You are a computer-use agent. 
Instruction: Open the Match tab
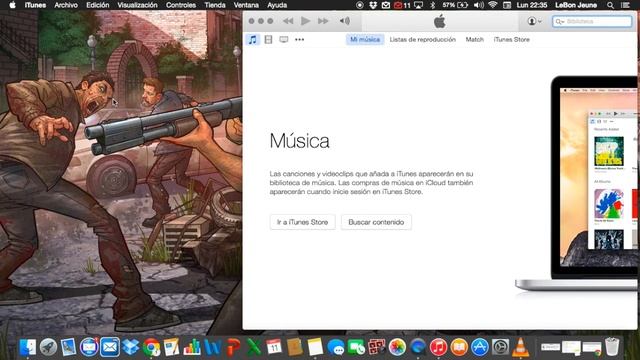[x=475, y=40]
